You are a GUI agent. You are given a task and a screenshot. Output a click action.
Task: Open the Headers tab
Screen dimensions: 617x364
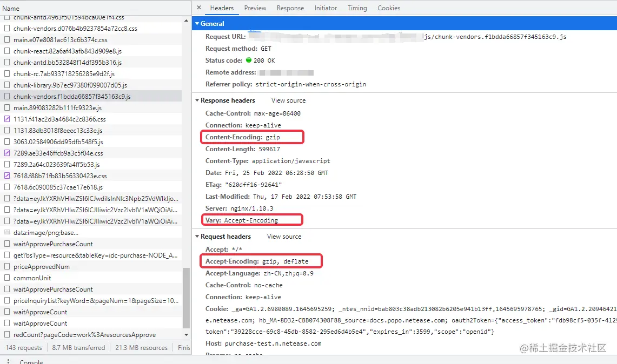point(222,8)
